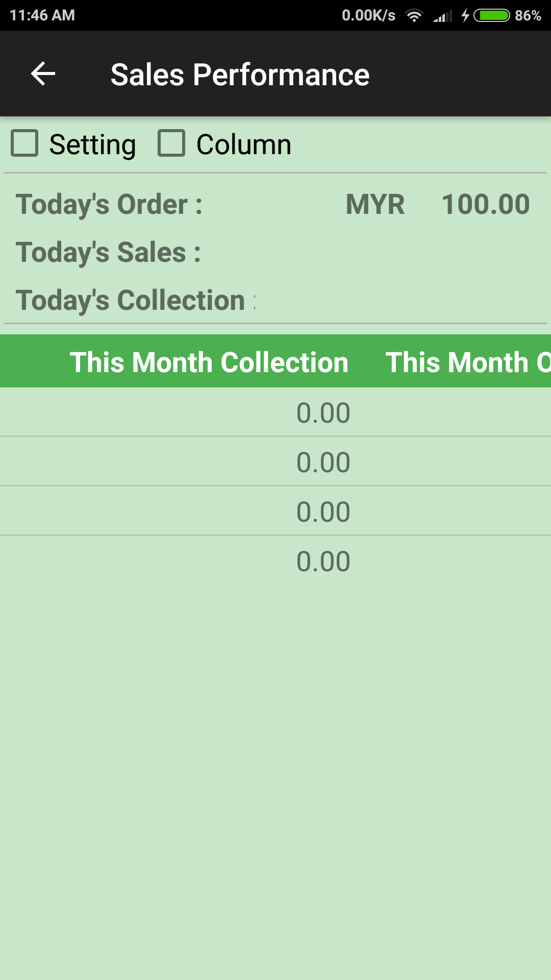This screenshot has width=551, height=980.
Task: Tap the 11:46 AM clock
Action: click(x=42, y=15)
